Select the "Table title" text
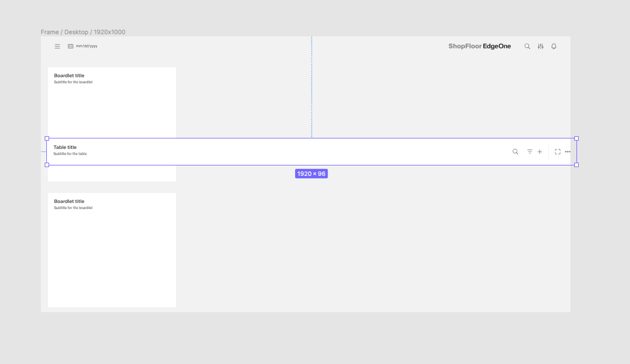Screen dimensions: 630x364 coord(65,147)
